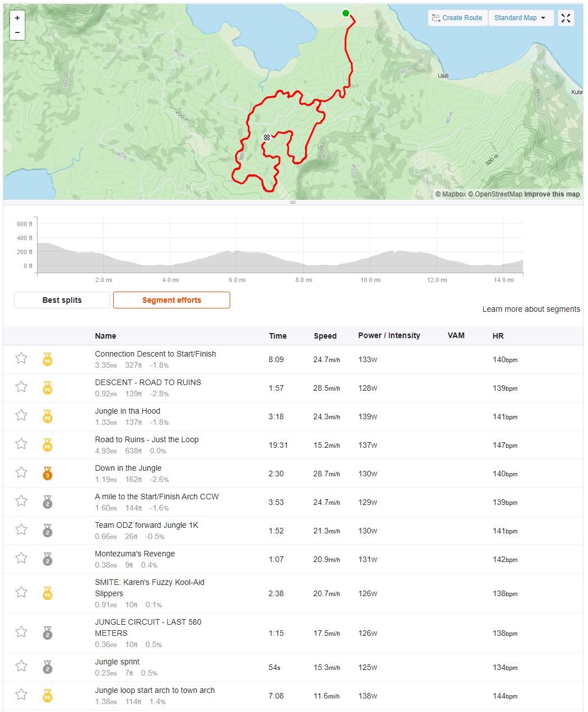Star the Connection Descent to Start/Finish segment
The height and width of the screenshot is (712, 588).
(21, 358)
